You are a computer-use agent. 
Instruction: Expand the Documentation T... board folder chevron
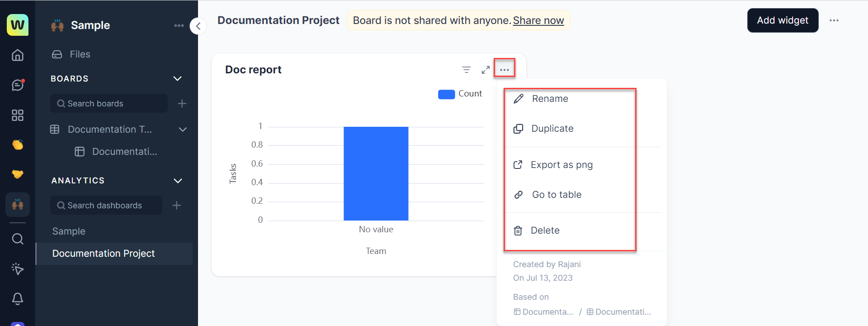(183, 129)
